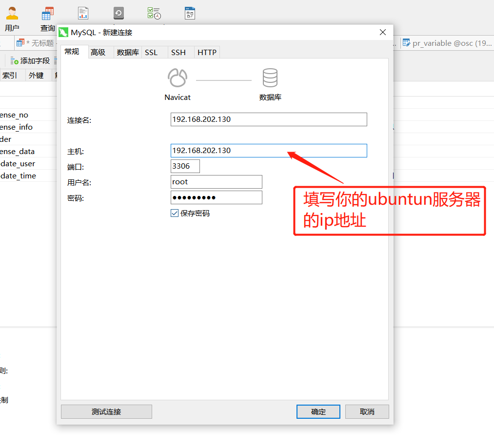
Task: Open the 查询 (Query) toolbar icon
Action: click(x=48, y=19)
